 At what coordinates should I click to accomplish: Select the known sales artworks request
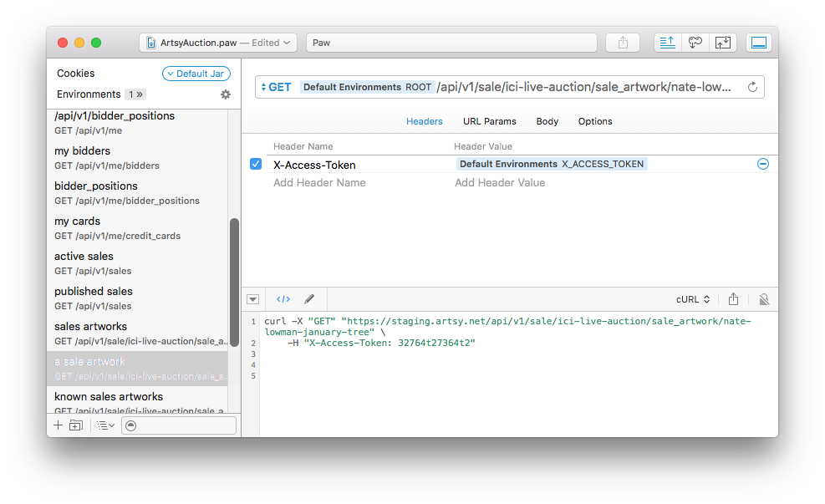(137, 400)
